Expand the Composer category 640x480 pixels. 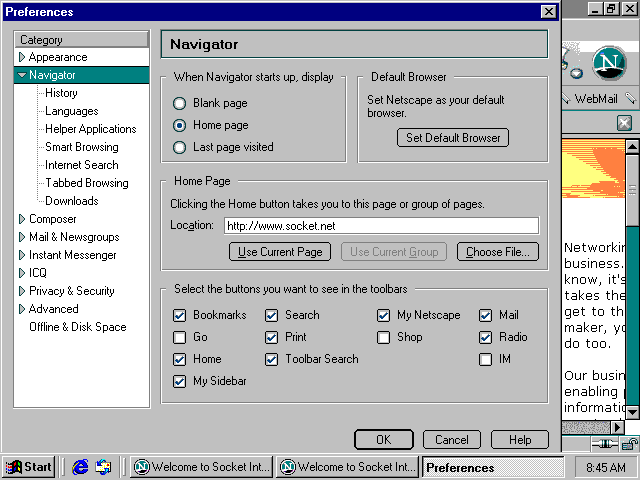tap(22, 219)
